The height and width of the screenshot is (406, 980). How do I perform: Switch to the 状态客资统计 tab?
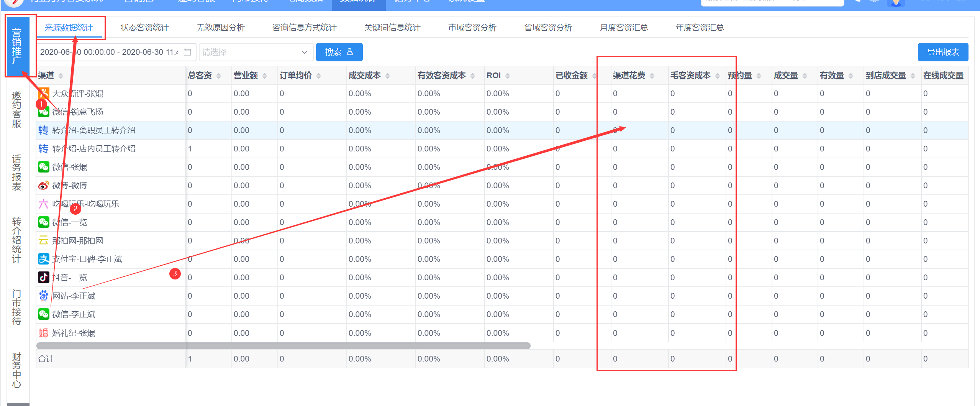click(144, 28)
